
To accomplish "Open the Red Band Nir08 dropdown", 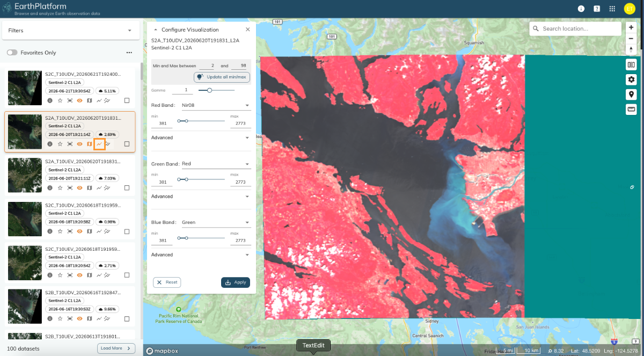I will 216,105.
